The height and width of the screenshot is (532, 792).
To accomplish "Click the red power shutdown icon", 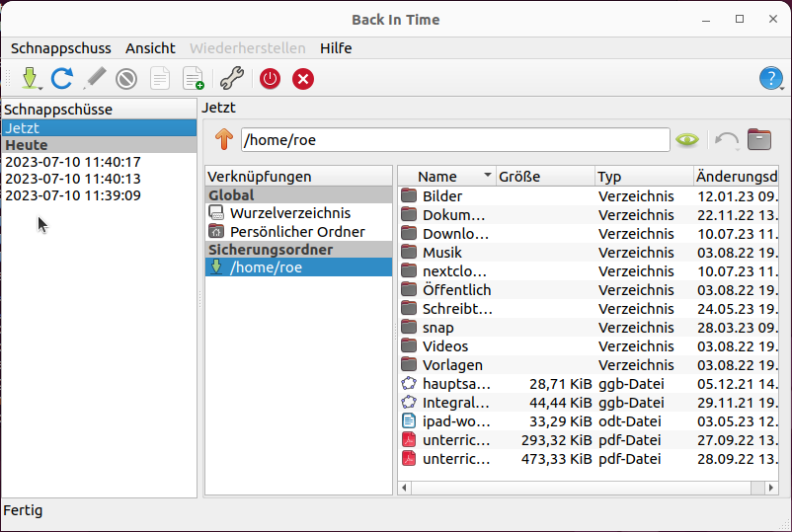I will tap(270, 78).
